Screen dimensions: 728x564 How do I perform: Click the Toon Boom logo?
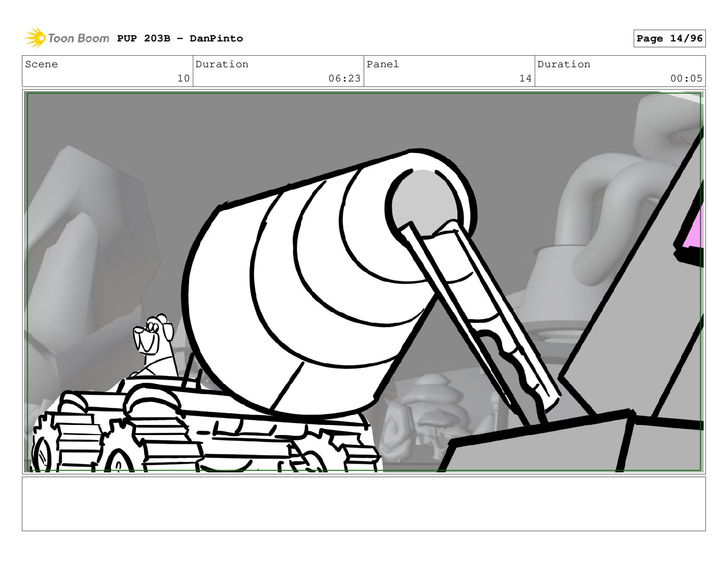tap(67, 38)
